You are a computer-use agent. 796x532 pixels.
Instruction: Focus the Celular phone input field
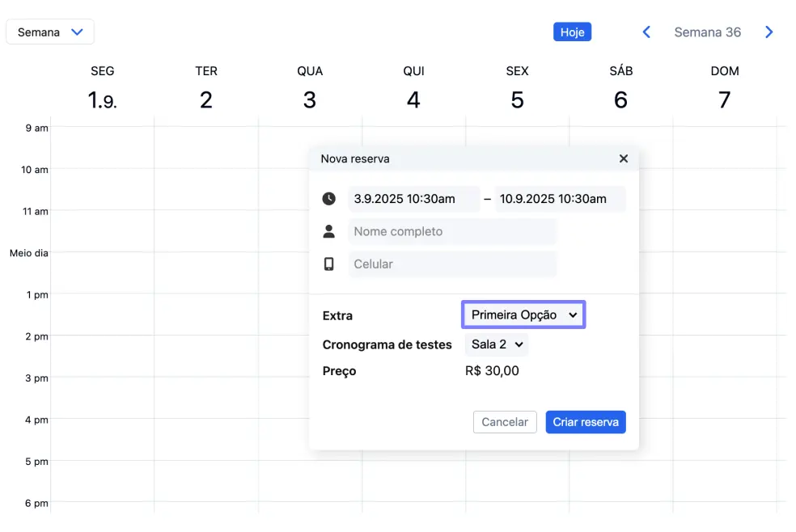[x=452, y=264]
